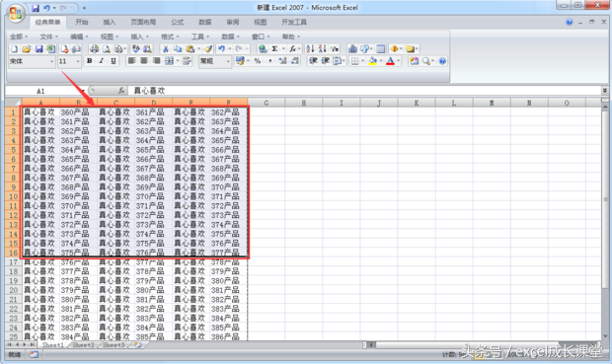This screenshot has height=364, width=612.
Task: Click the Increase Decimal icon
Action: coord(282,61)
